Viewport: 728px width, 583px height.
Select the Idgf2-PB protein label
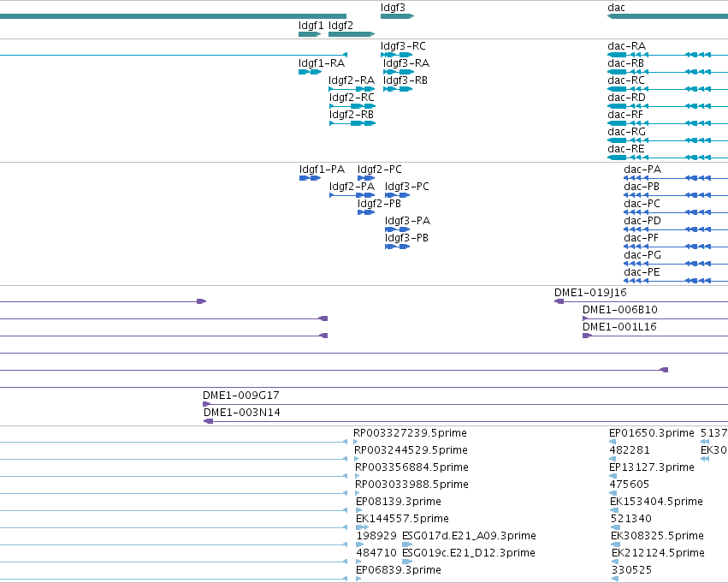pos(379,204)
